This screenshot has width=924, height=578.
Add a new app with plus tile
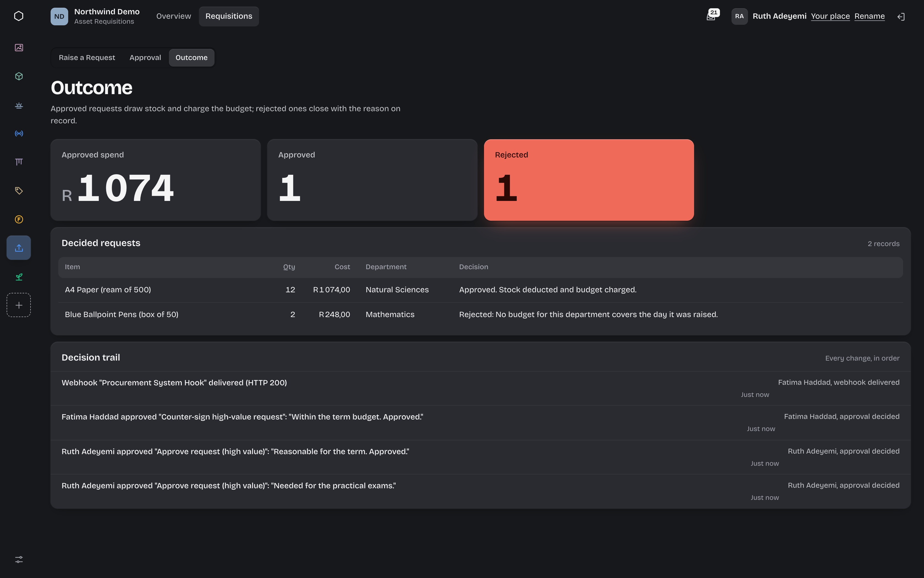click(19, 305)
